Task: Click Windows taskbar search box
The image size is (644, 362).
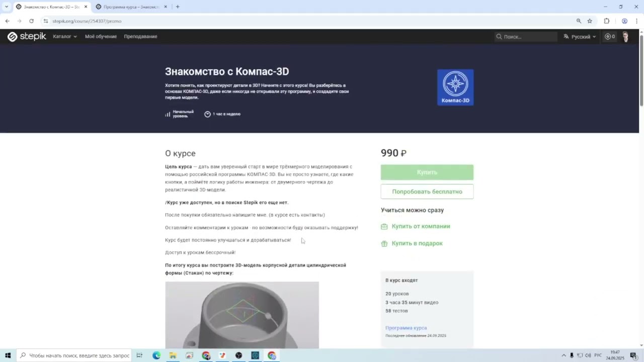Action: click(x=74, y=355)
